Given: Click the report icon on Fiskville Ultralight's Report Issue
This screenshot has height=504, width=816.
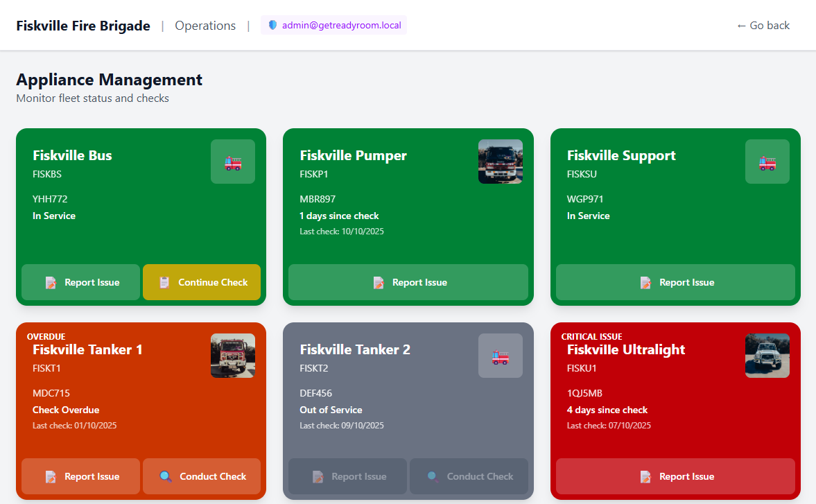Looking at the screenshot, I should click(x=646, y=476).
